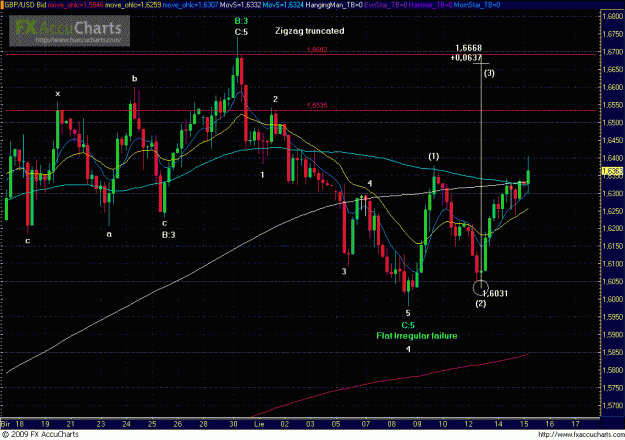Image resolution: width=625 pixels, height=440 pixels.
Task: Select the white C:5 label at the peak
Action: (241, 32)
